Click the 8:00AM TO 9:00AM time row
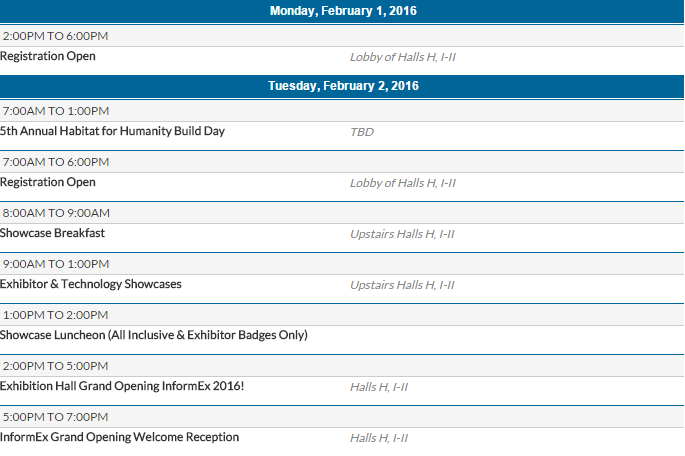This screenshot has width=685, height=456. click(342, 213)
